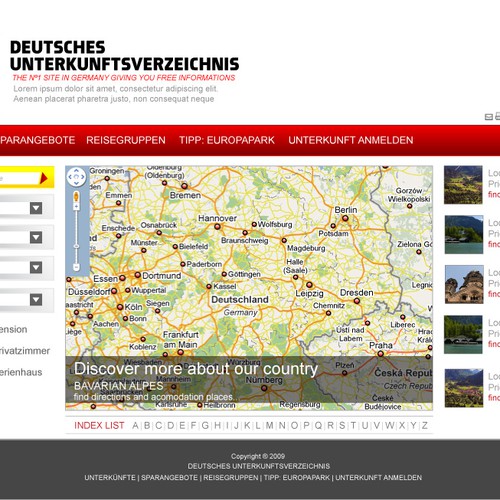This screenshot has width=500, height=500.
Task: Select the Bonn map marker
Action: (x=125, y=319)
